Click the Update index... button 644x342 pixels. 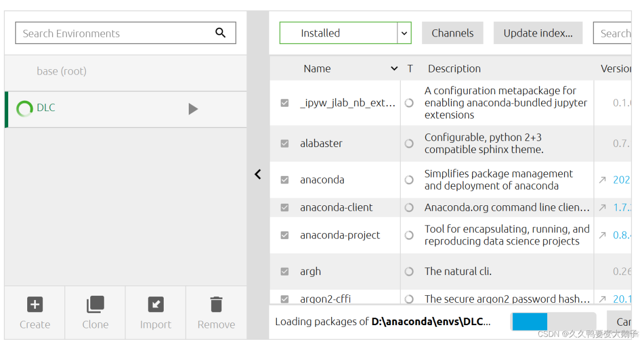tap(537, 33)
